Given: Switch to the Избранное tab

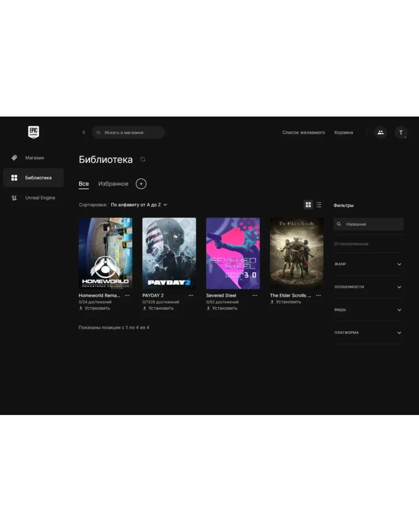Looking at the screenshot, I should click(x=113, y=184).
